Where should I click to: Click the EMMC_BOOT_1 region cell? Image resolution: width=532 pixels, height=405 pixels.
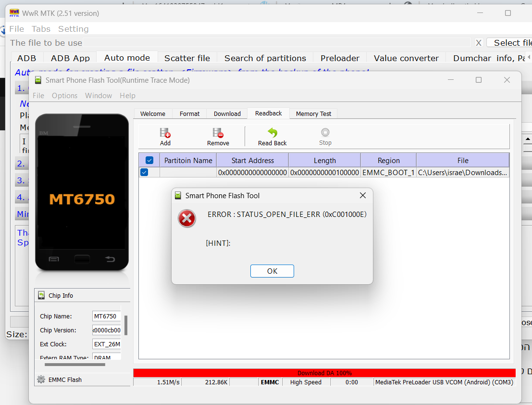(388, 173)
